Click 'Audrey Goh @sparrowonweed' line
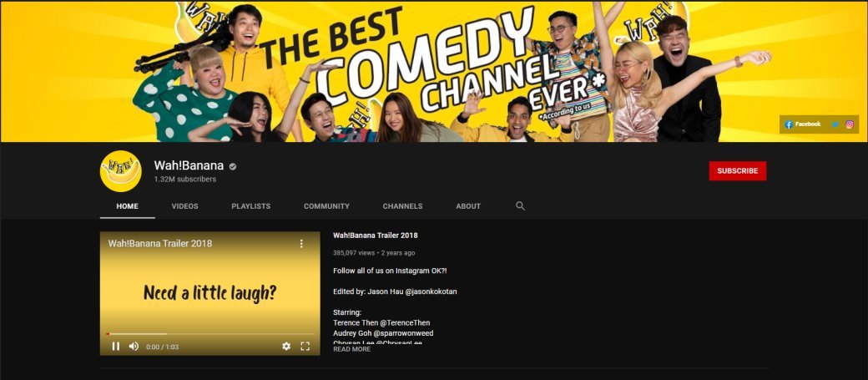This screenshot has width=868, height=380. 383,333
